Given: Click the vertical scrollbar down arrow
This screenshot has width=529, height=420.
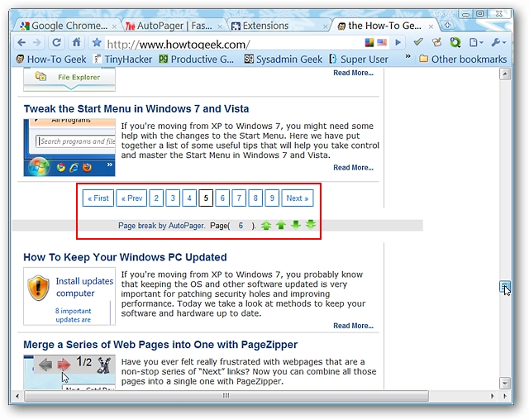Looking at the screenshot, I should click(x=505, y=384).
